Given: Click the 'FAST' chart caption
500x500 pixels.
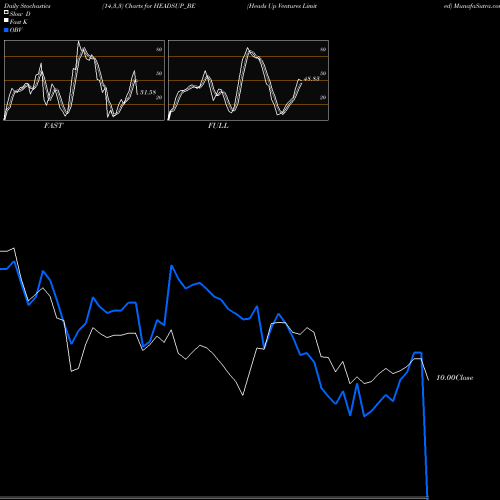Looking at the screenshot, I should pyautogui.click(x=53, y=126).
